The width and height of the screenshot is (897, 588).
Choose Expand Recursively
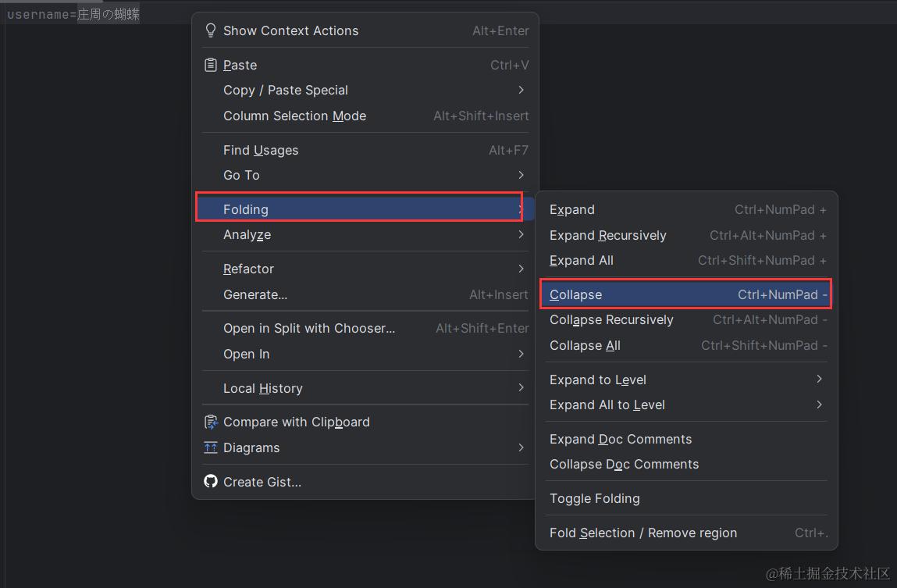pos(686,235)
